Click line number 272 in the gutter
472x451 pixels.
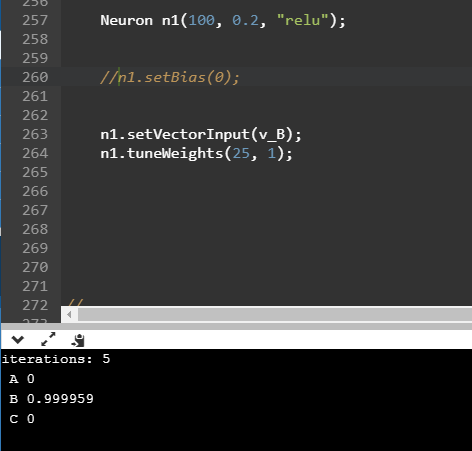click(x=35, y=306)
